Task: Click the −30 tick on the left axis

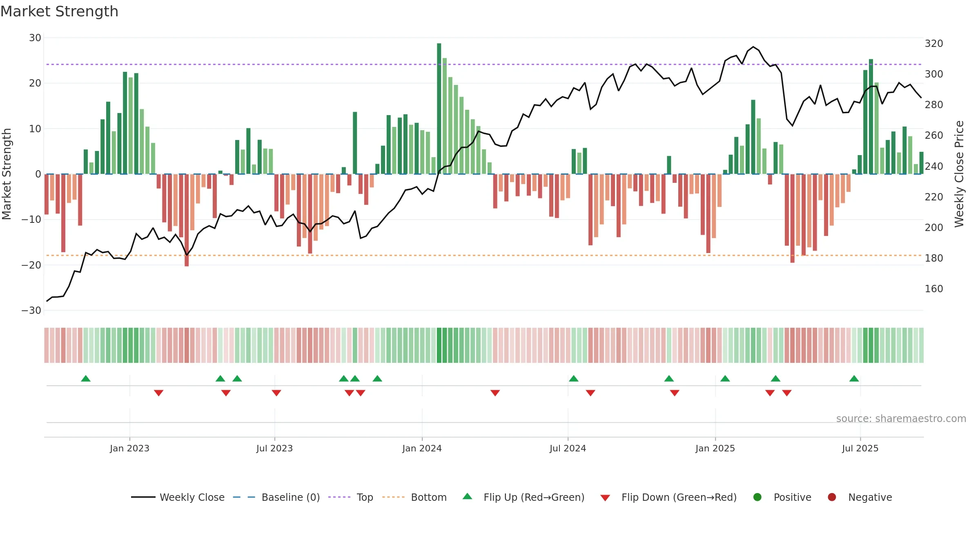Action: [31, 311]
